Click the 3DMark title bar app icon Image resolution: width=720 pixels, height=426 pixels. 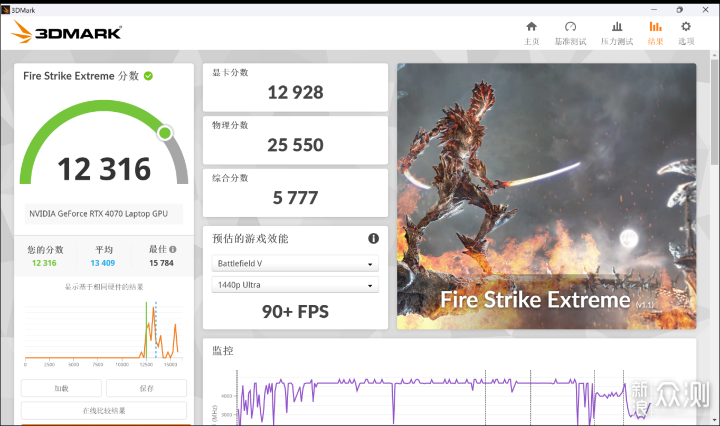(x=6, y=10)
